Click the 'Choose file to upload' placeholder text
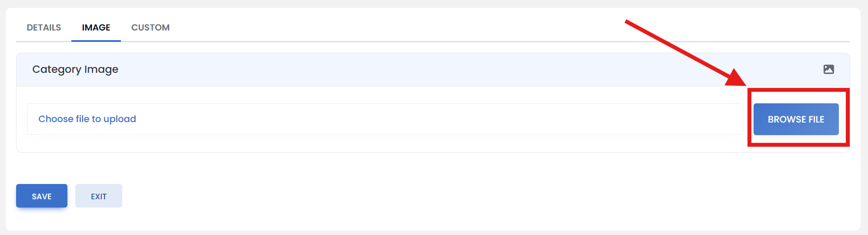This screenshot has height=235, width=868. 87,119
